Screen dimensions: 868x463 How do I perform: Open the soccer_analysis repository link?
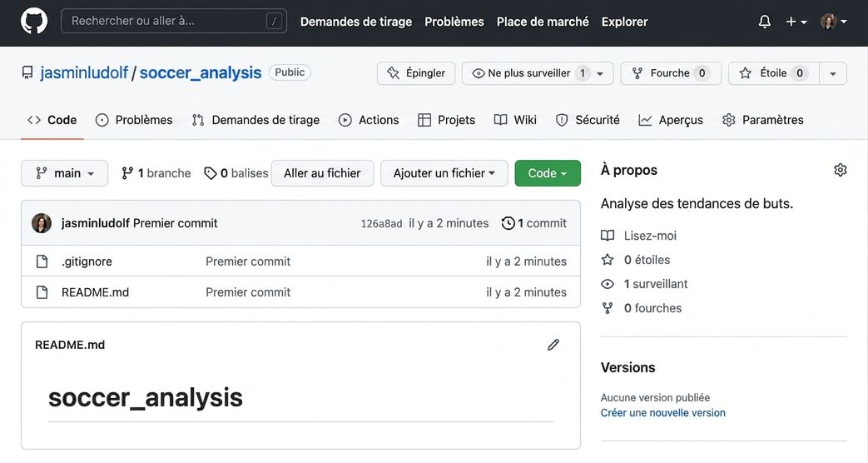(200, 72)
